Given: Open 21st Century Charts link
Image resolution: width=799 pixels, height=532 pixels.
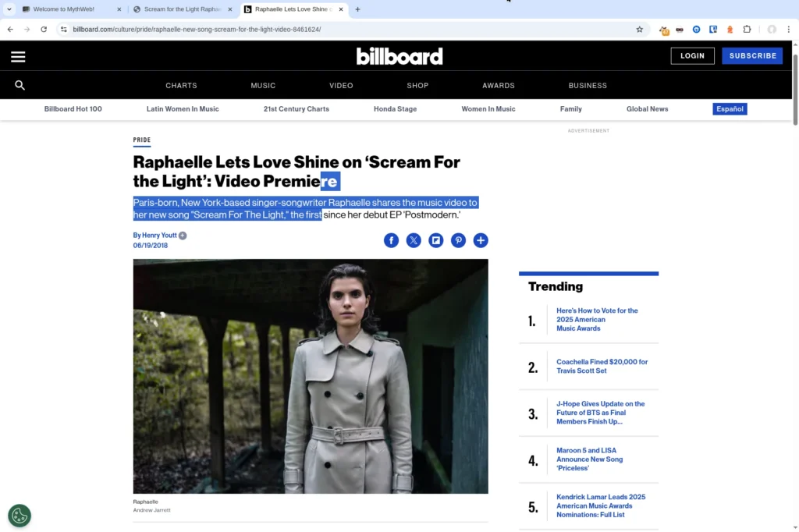Looking at the screenshot, I should tap(296, 109).
